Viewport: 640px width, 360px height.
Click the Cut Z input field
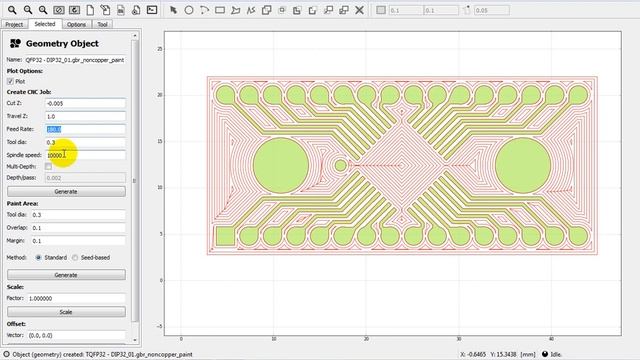(85, 103)
